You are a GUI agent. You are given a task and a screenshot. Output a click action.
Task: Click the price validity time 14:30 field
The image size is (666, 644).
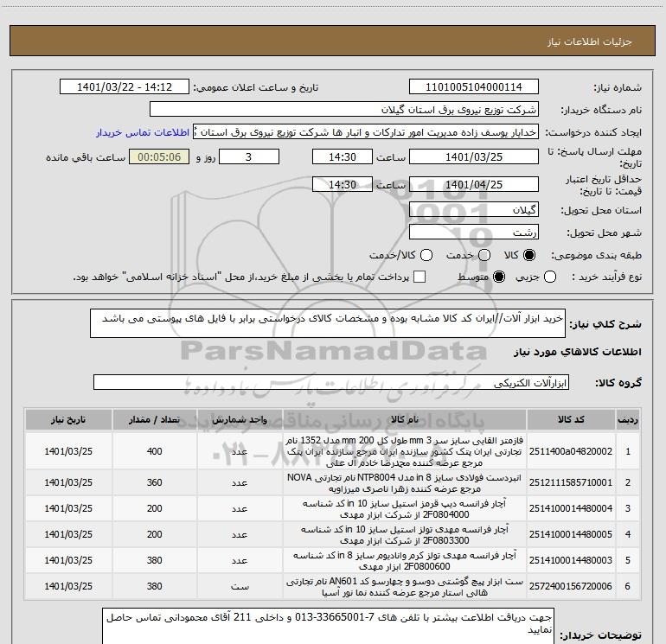tap(343, 185)
